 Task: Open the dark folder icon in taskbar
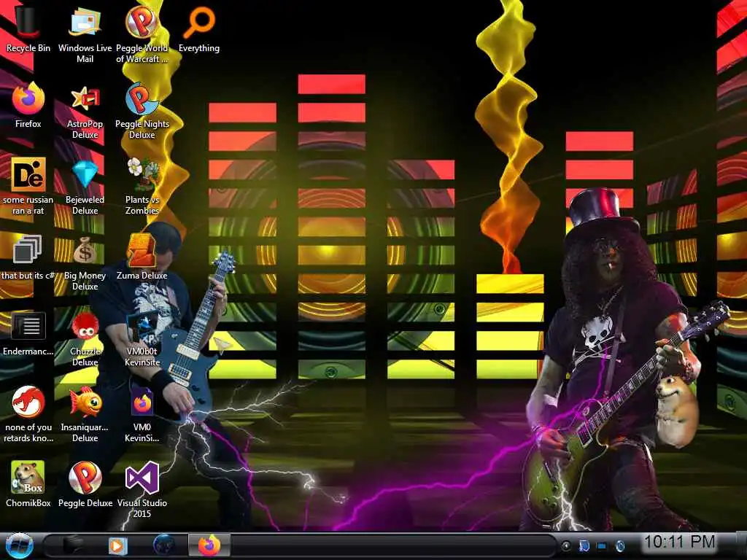pos(73,545)
